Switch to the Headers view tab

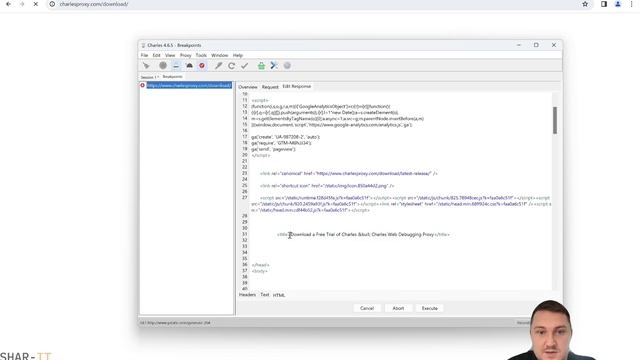click(247, 295)
